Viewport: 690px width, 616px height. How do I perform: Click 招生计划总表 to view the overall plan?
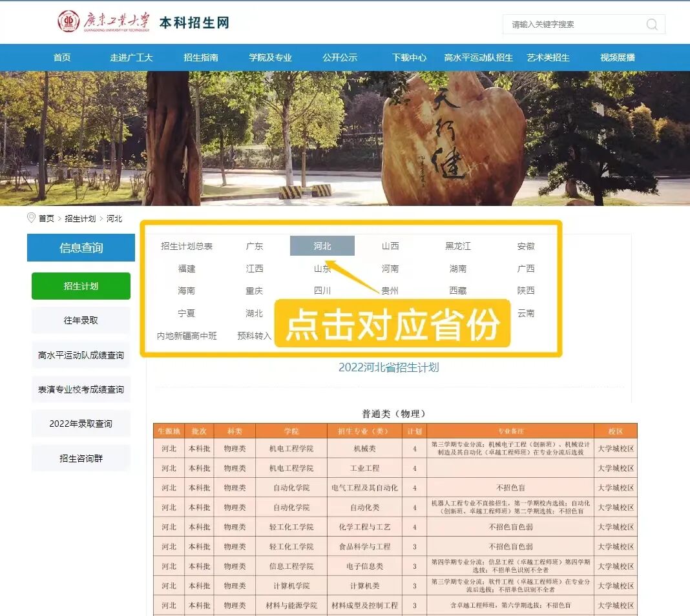pyautogui.click(x=187, y=245)
